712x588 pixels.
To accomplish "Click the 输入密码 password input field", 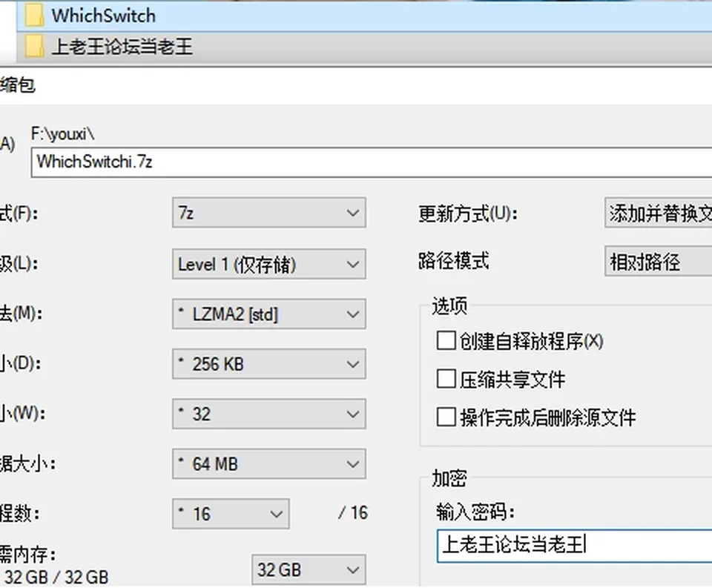I will [574, 546].
